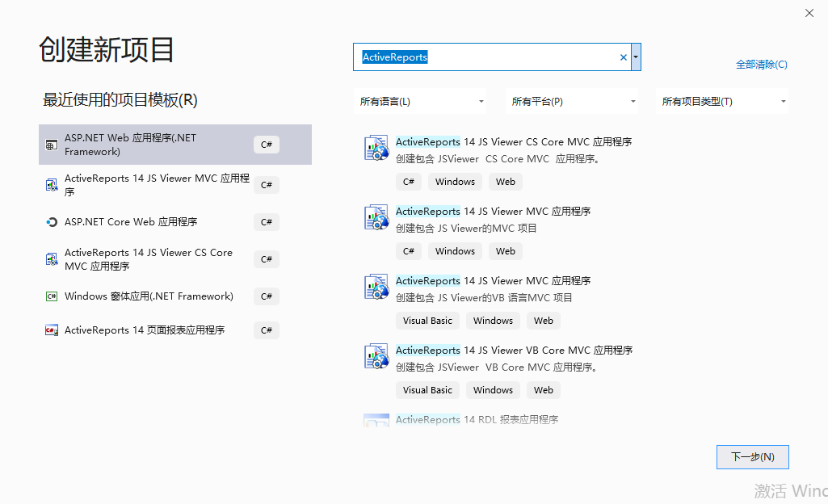Click C# tag on ASP.NET Web 应用程序 row

(x=266, y=145)
